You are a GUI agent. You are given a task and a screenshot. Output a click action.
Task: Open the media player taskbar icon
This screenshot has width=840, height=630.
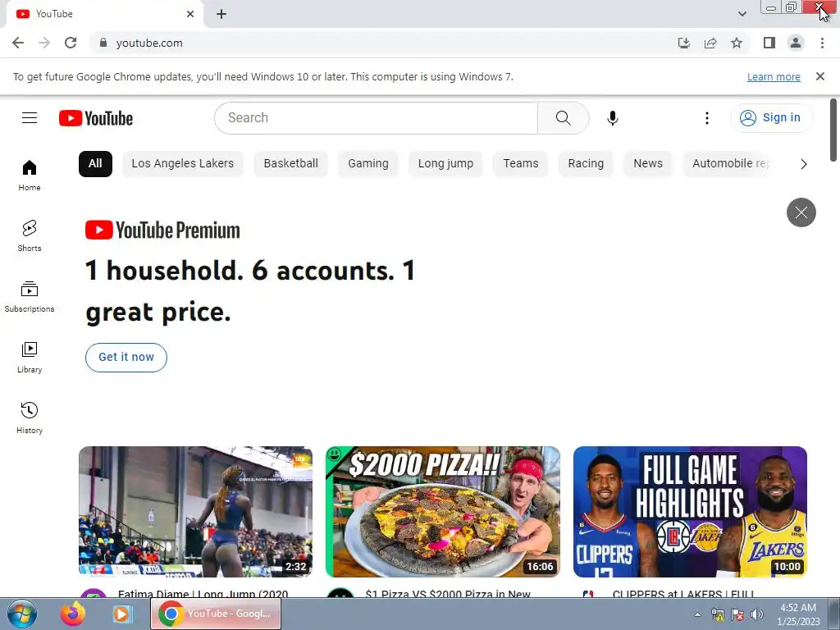click(x=122, y=614)
